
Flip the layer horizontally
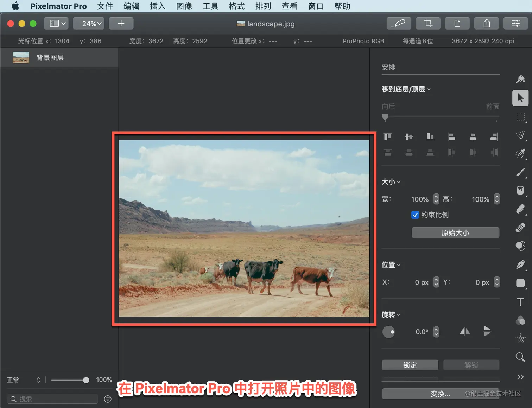pos(465,331)
